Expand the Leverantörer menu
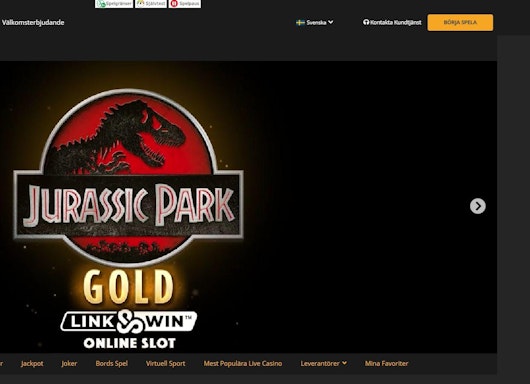The width and height of the screenshot is (530, 384). pyautogui.click(x=323, y=363)
